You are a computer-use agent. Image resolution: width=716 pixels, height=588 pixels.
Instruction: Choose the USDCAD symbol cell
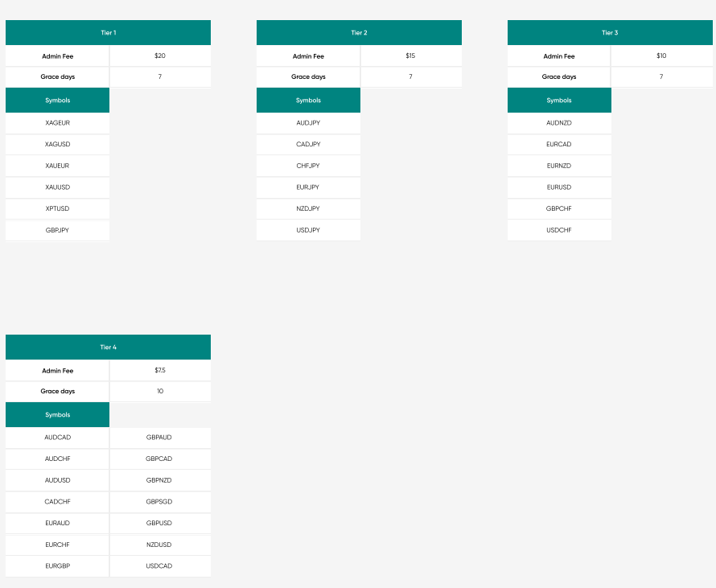[x=159, y=566]
